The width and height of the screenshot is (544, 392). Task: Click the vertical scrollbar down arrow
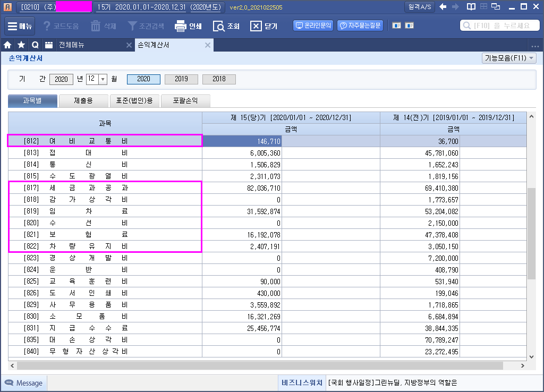[x=531, y=356]
